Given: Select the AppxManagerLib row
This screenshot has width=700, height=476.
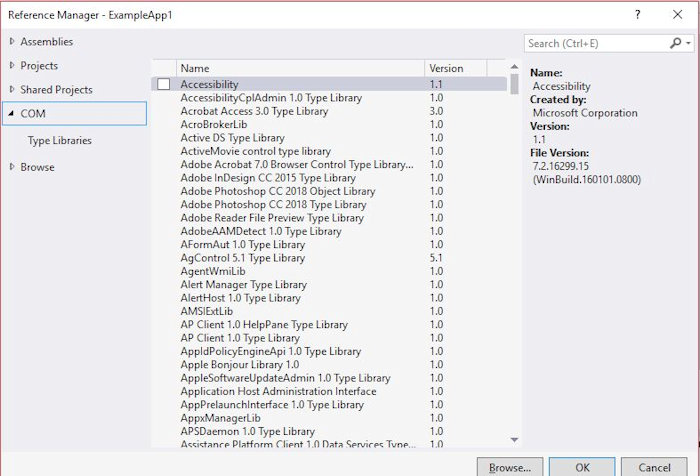Looking at the screenshot, I should point(329,418).
